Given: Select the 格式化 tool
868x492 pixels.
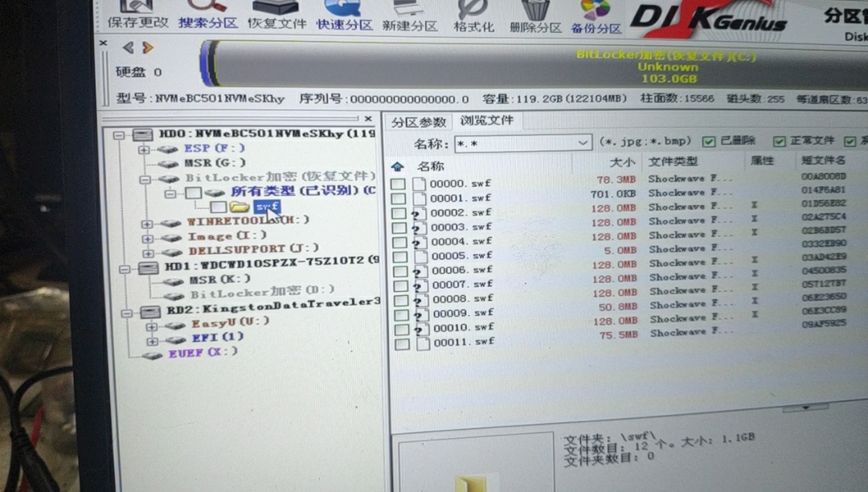Looking at the screenshot, I should pos(474,15).
